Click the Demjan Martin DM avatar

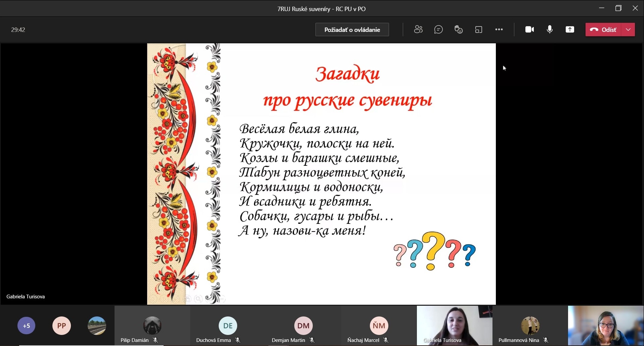[303, 326]
